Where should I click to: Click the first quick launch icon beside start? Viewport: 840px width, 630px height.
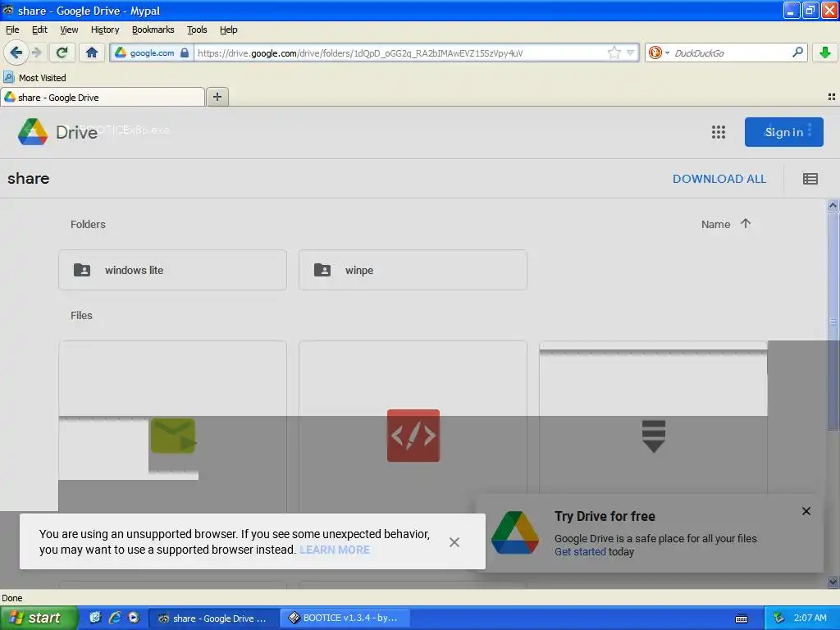point(95,618)
